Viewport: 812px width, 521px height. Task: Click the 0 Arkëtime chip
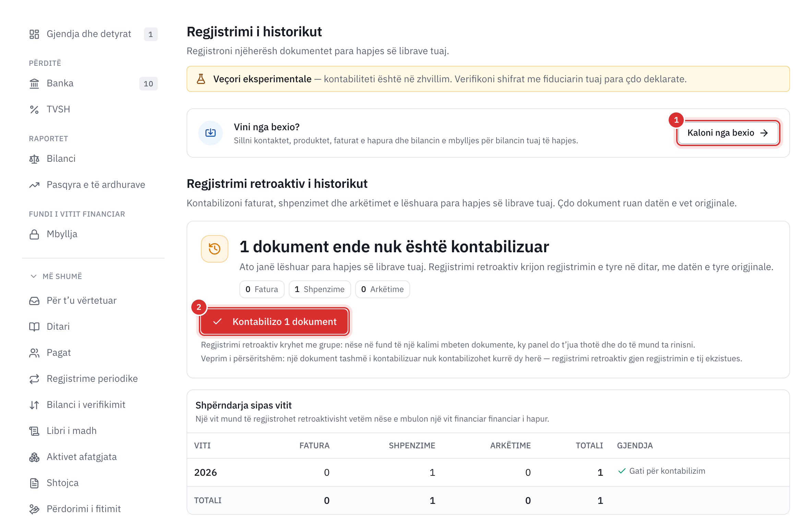[x=382, y=289]
